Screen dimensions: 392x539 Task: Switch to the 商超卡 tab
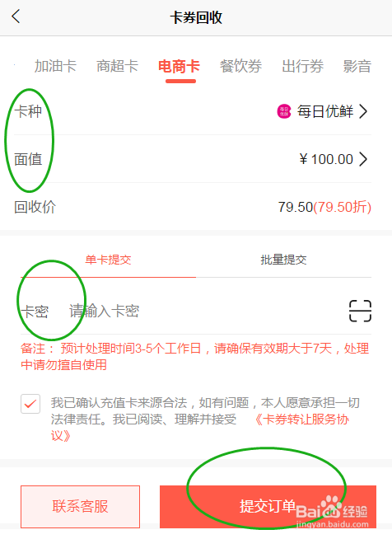(x=117, y=66)
